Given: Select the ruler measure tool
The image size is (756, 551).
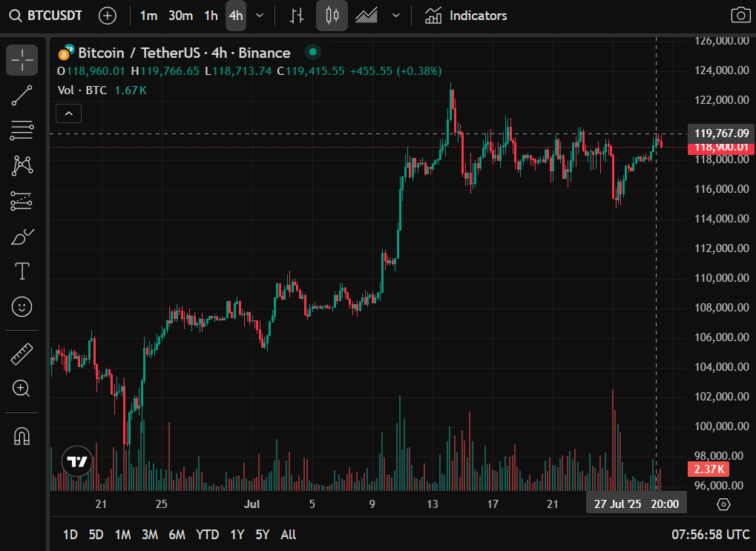Looking at the screenshot, I should tap(22, 354).
